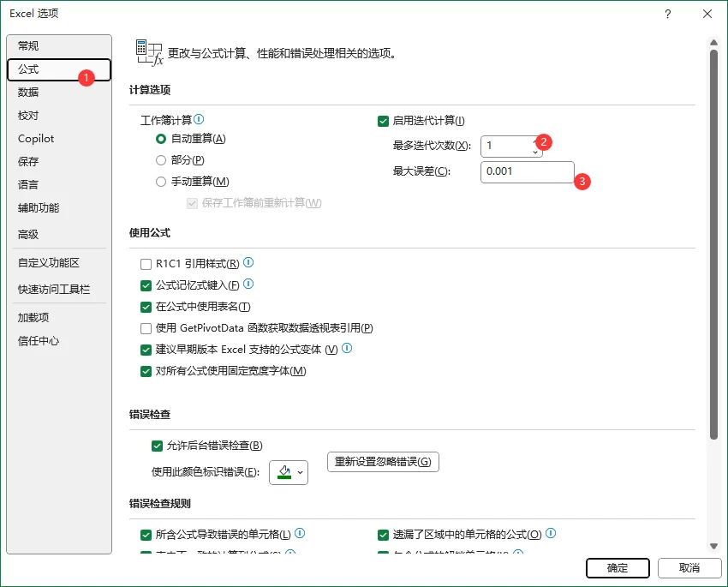Open the error color dropdown arrow

301,473
